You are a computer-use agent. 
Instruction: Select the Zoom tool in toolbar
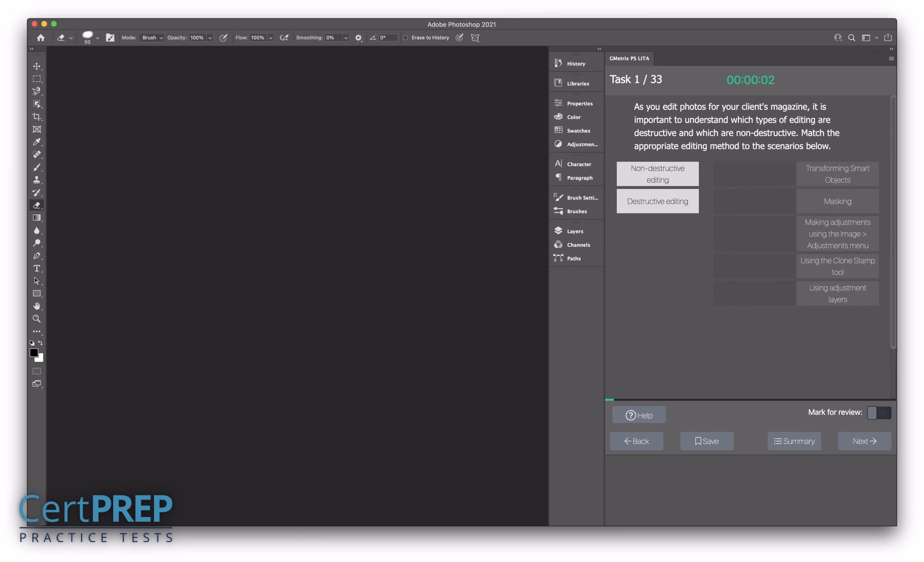pyautogui.click(x=36, y=319)
